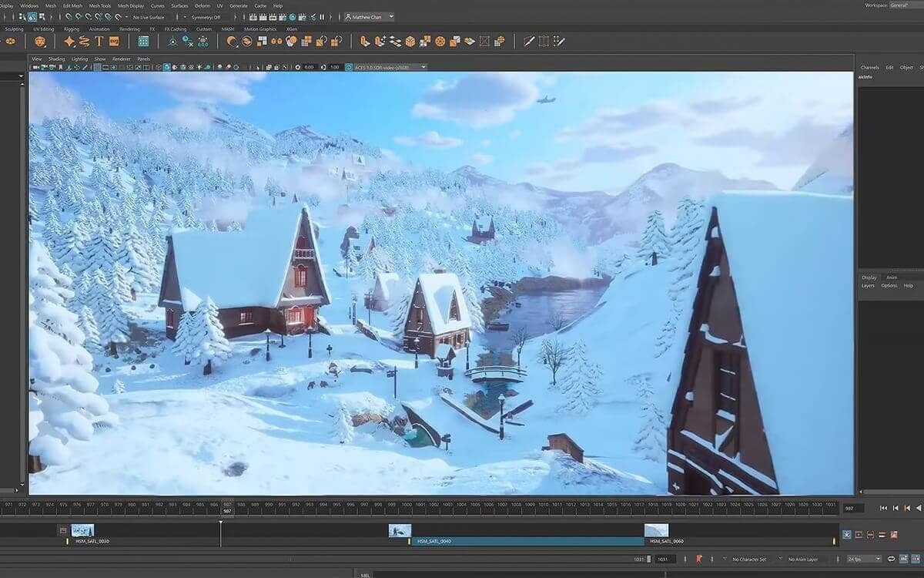The width and height of the screenshot is (924, 578).
Task: Click the No Anim Layer button
Action: click(x=805, y=559)
